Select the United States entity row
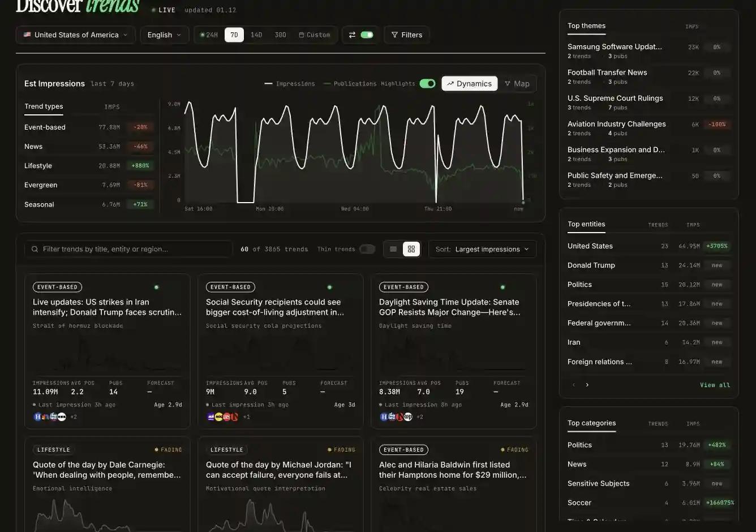This screenshot has height=532, width=756. tap(648, 246)
